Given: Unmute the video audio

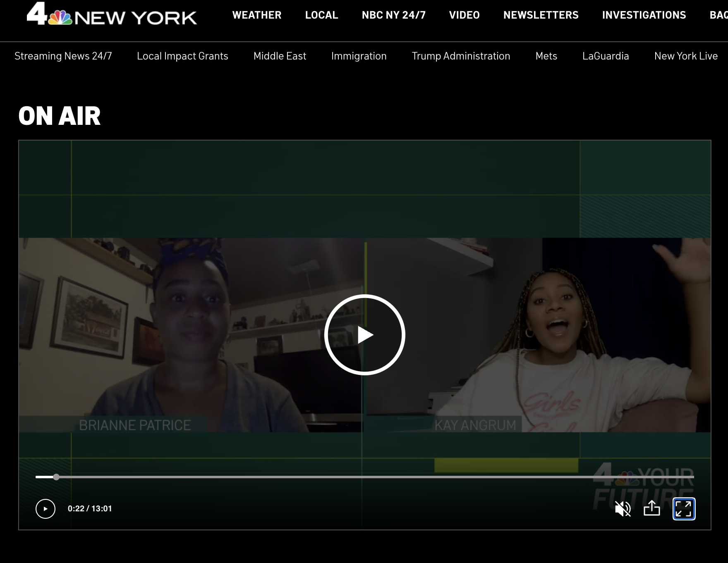Looking at the screenshot, I should (x=622, y=509).
